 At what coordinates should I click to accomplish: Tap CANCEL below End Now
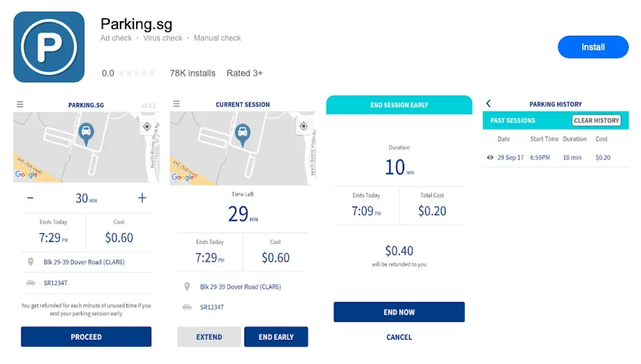tap(399, 337)
